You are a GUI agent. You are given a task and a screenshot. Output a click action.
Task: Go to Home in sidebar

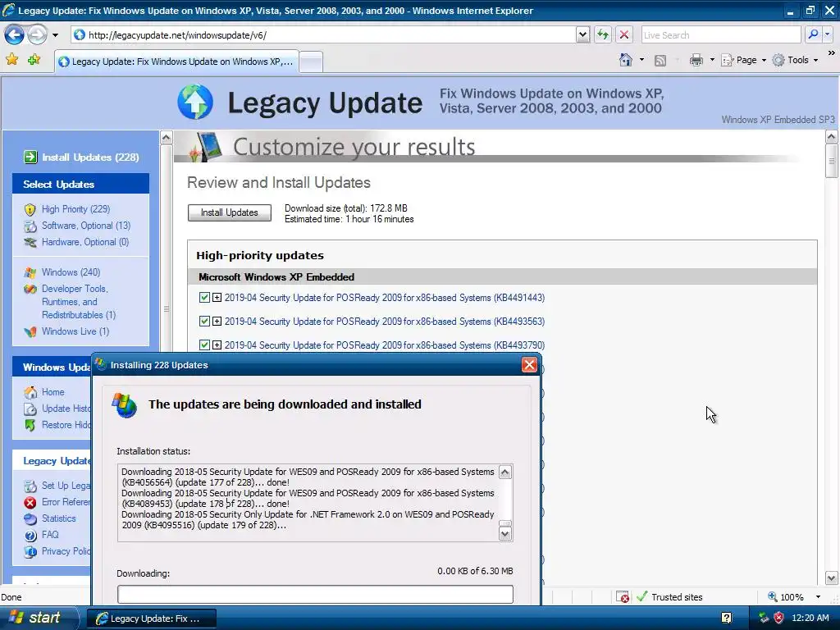(52, 392)
